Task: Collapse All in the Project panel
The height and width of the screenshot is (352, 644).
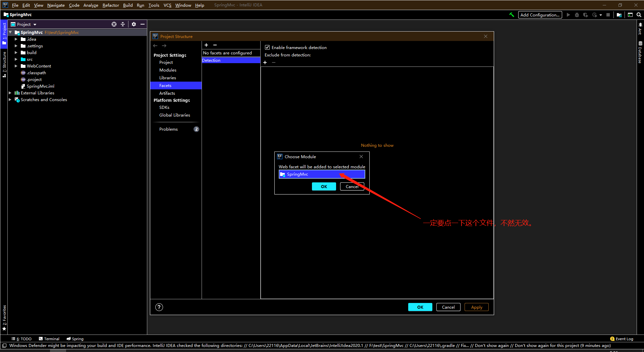Action: click(123, 24)
